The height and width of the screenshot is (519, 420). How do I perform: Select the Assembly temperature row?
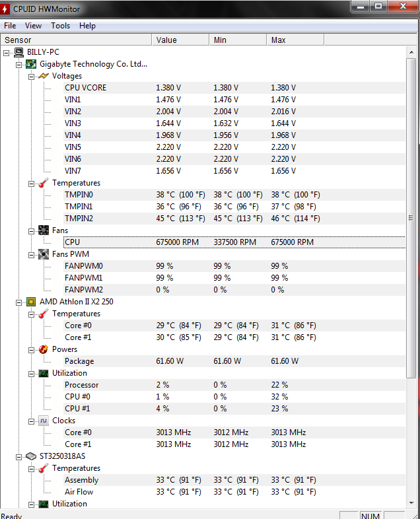[x=234, y=480]
